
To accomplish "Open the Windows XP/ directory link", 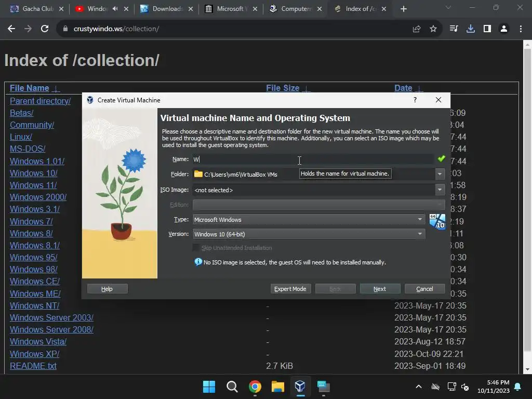I will click(35, 354).
